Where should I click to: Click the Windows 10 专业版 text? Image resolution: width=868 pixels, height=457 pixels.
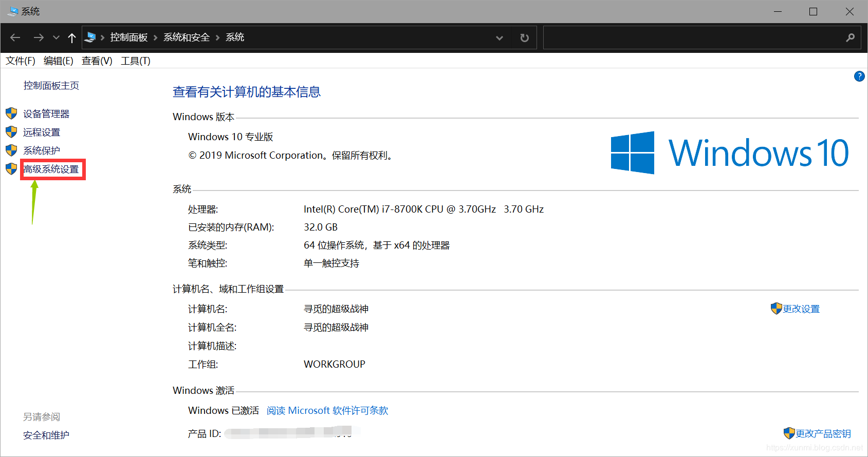point(231,137)
